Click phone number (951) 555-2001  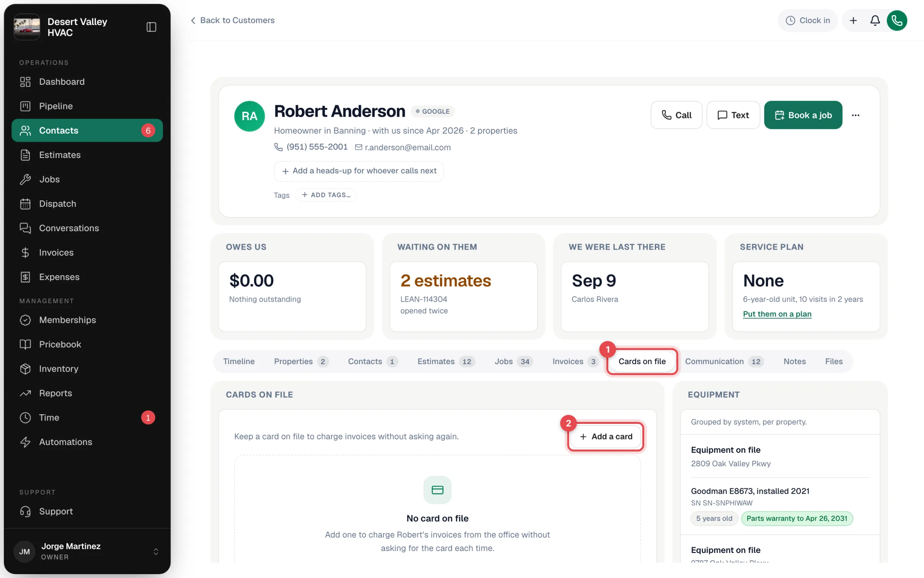(311, 147)
